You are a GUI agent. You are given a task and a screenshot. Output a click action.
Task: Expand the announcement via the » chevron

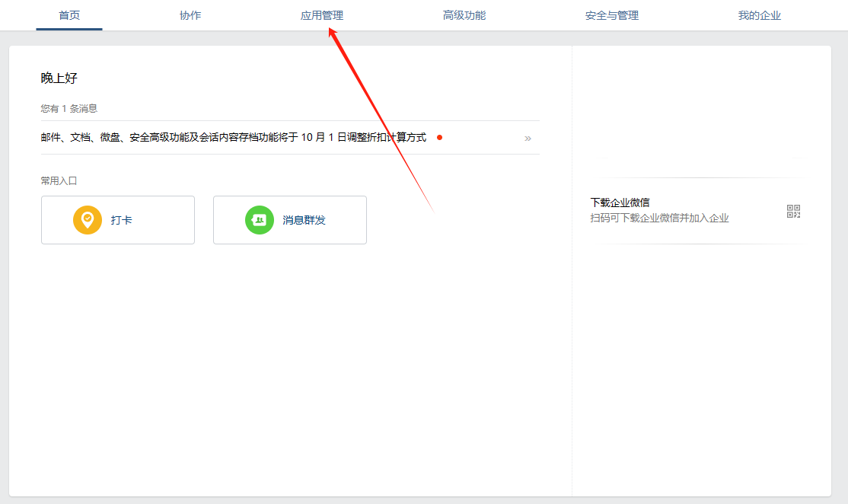tap(528, 138)
